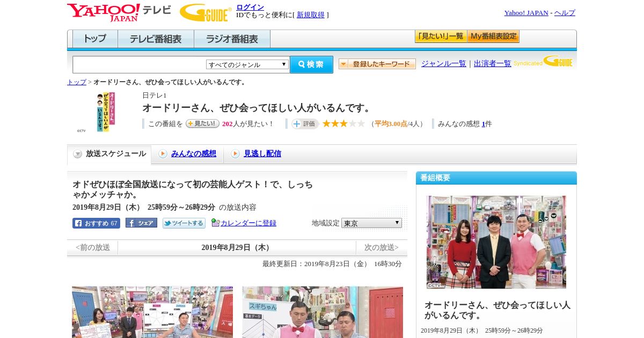Click the arrow icon beside 放送スケジュール
This screenshot has height=338, width=644.
78,154
